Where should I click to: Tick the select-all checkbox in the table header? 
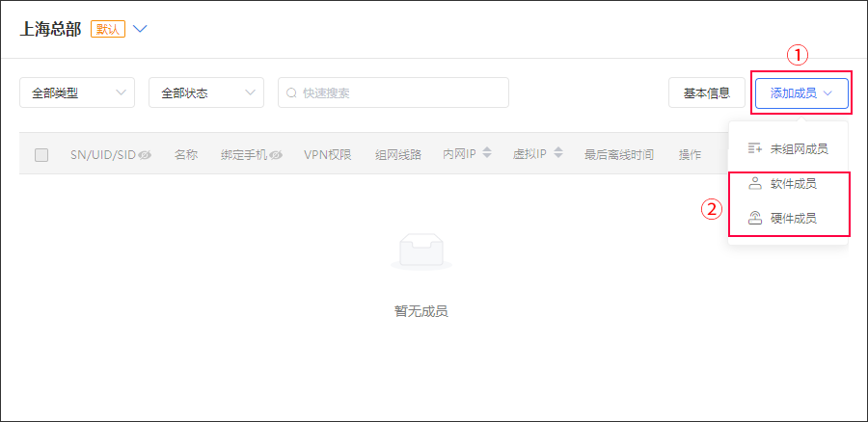[41, 154]
